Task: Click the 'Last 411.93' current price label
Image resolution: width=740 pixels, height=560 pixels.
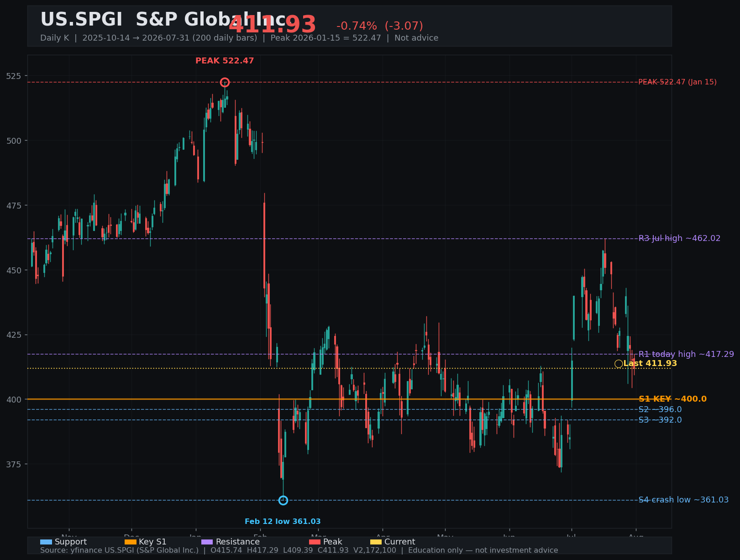Action: 650,364
